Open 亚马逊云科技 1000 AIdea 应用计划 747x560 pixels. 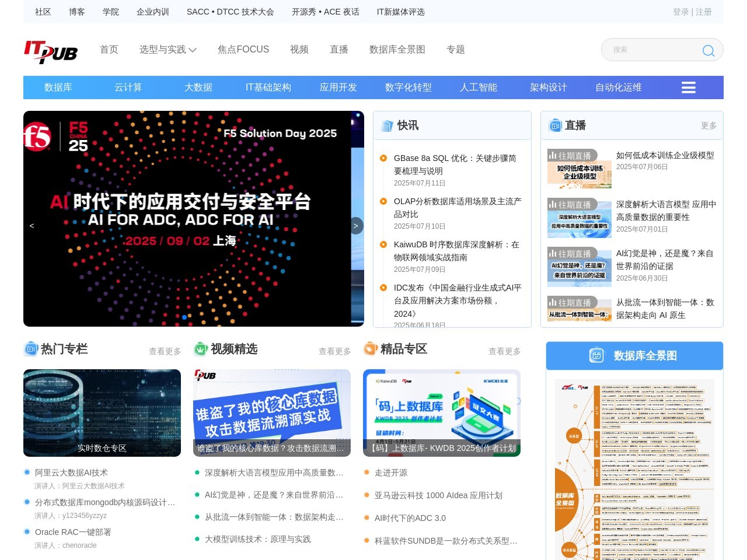coord(438,496)
